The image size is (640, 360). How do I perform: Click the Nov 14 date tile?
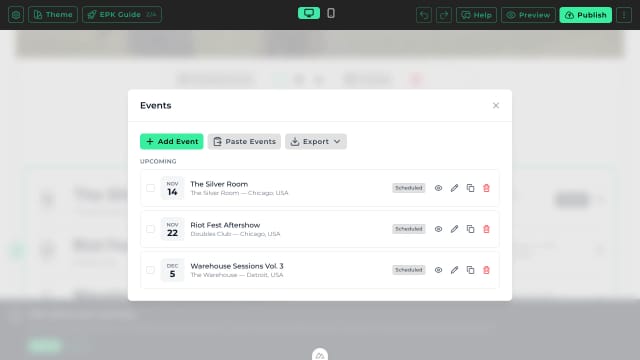pyautogui.click(x=172, y=188)
